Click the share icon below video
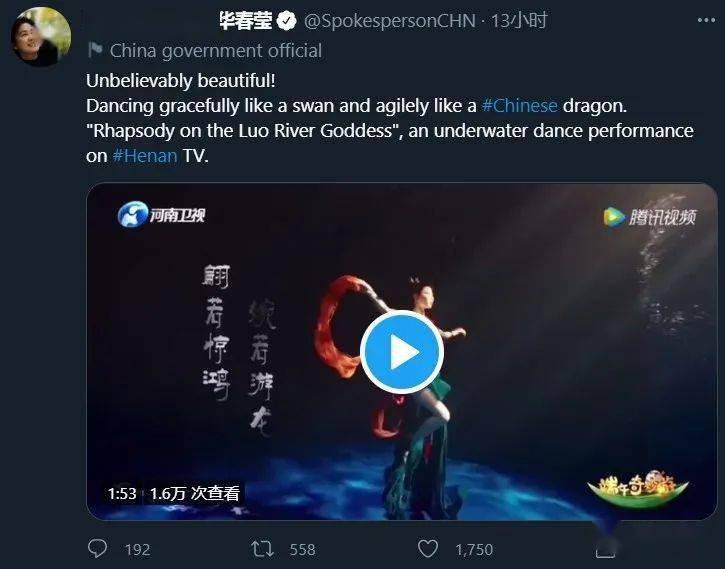 coord(605,549)
